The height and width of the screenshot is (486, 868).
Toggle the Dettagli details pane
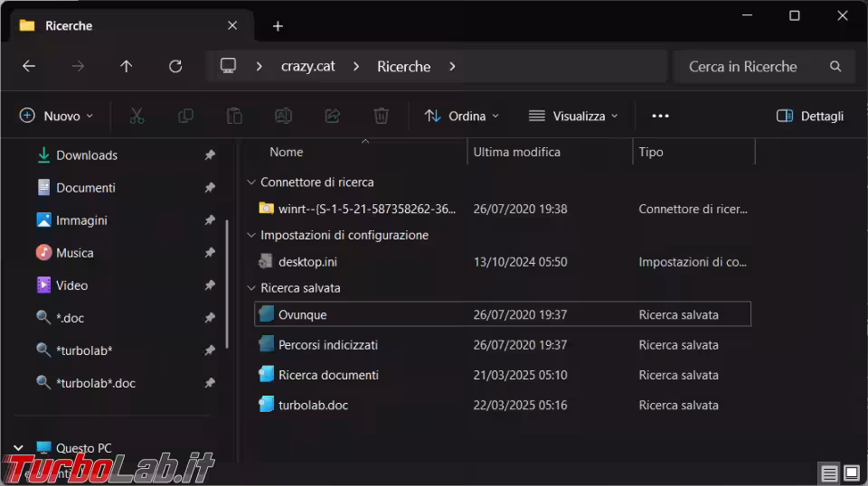coord(810,117)
